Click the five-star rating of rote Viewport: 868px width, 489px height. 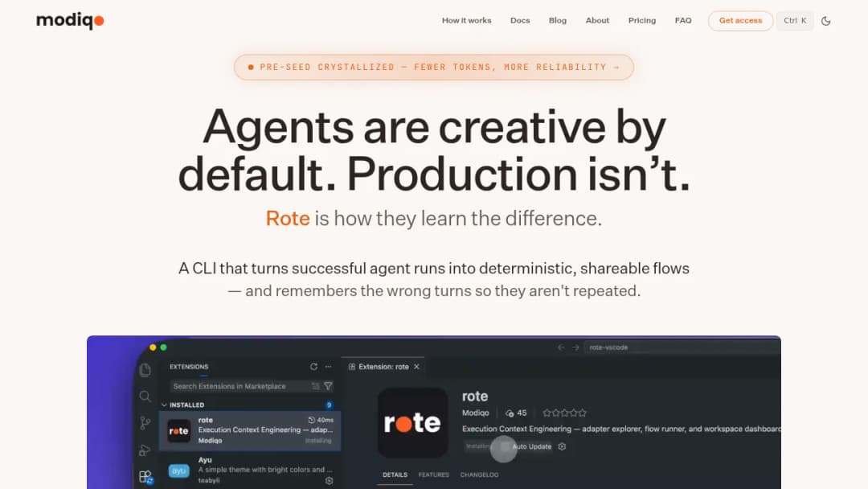(564, 413)
